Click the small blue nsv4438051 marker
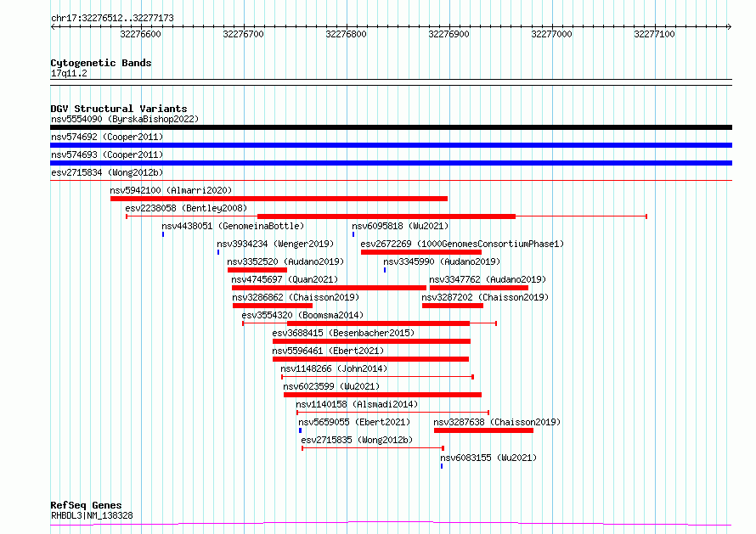 click(163, 234)
